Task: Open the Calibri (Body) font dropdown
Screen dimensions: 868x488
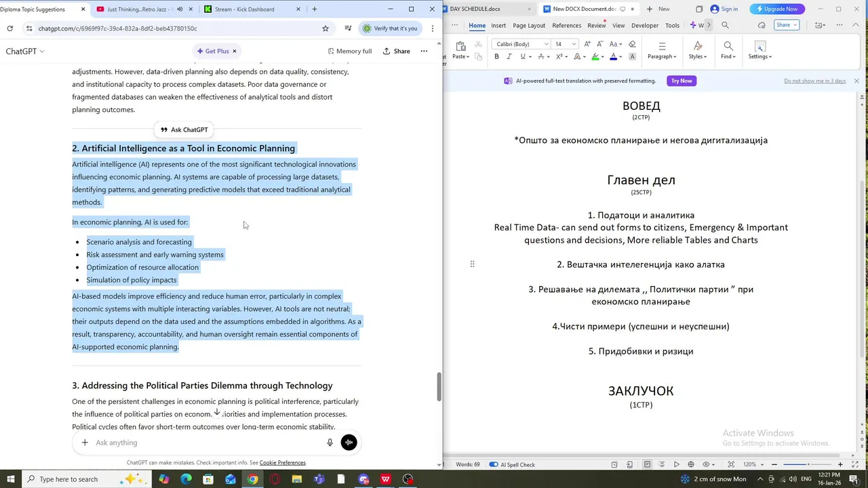Action: [x=521, y=44]
